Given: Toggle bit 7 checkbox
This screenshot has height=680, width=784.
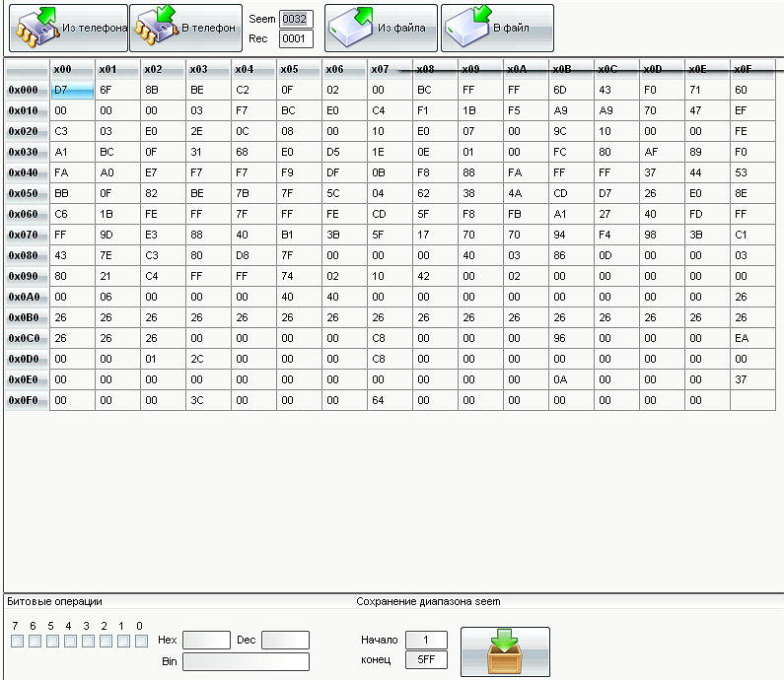Looking at the screenshot, I should coord(17,641).
